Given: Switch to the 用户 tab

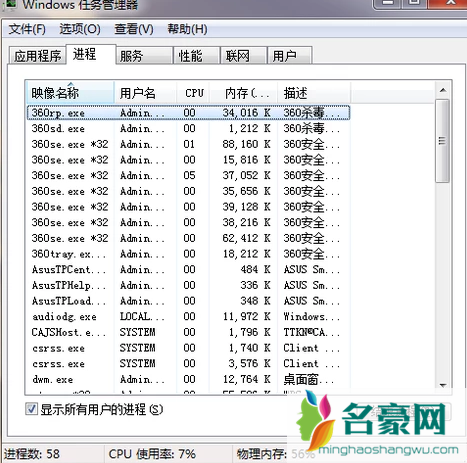Looking at the screenshot, I should click(x=290, y=55).
